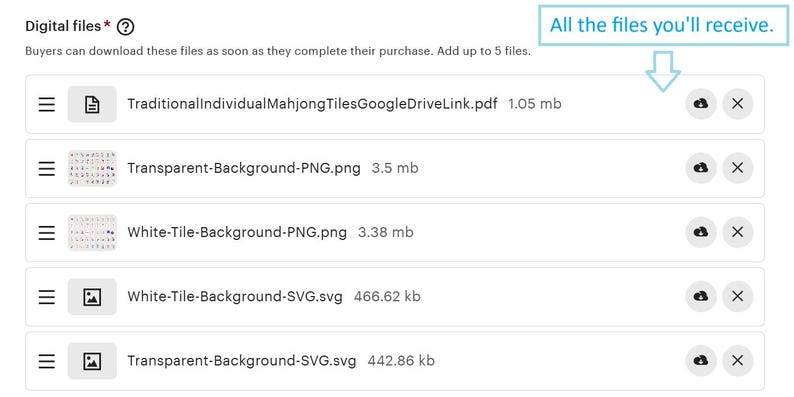Click the 442.86 kb file size
Viewport: 794px width, 397px height.
(x=401, y=361)
